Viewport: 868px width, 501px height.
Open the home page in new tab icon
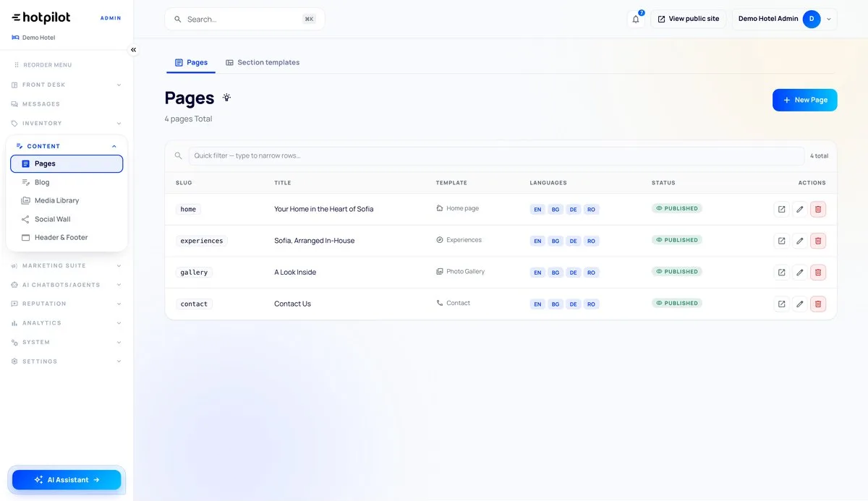781,210
